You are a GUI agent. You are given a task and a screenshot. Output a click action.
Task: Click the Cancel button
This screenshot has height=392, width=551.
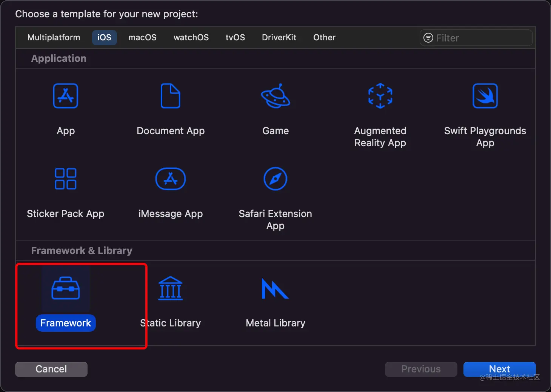point(51,369)
